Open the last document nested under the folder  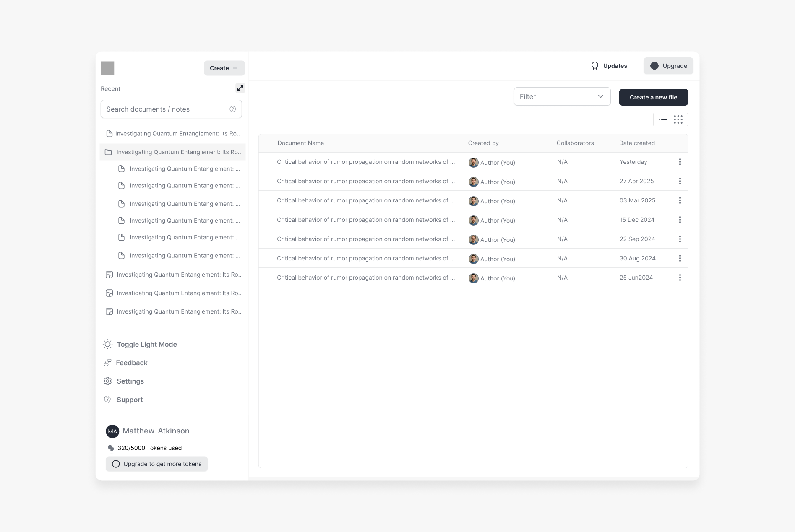[180, 255]
